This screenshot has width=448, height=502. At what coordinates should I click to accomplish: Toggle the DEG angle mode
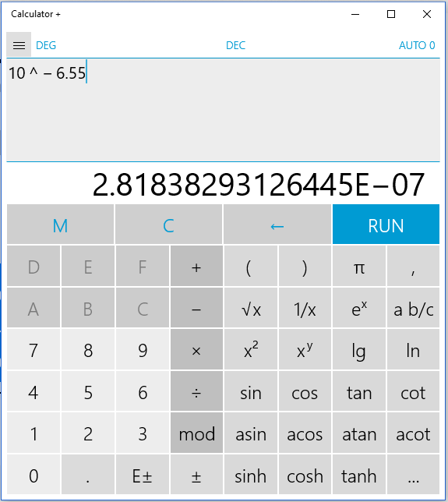point(46,45)
